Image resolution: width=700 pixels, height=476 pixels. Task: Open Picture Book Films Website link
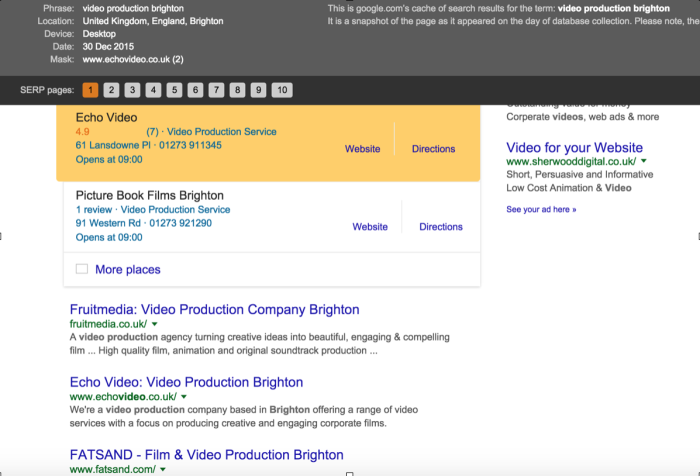pyautogui.click(x=370, y=226)
